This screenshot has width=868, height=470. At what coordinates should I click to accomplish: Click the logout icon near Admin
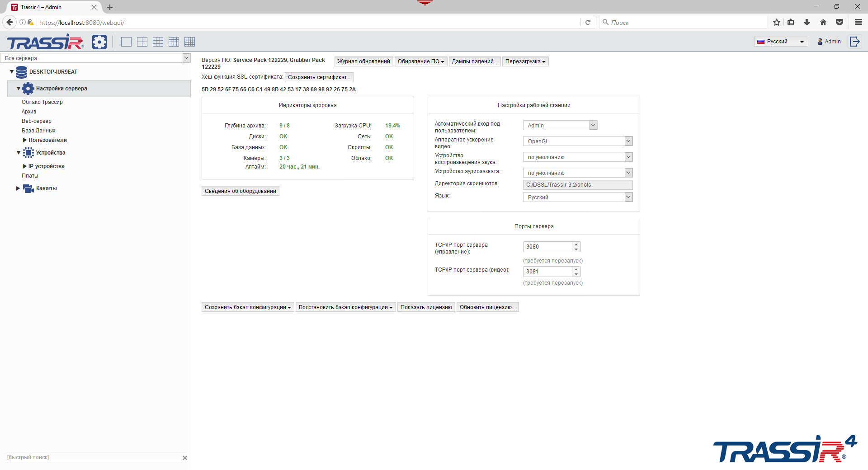pyautogui.click(x=855, y=41)
